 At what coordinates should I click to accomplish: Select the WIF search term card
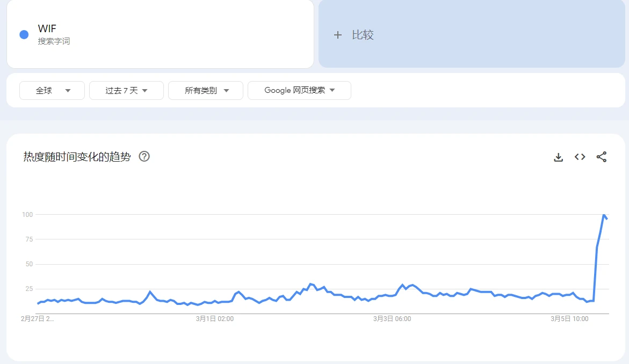160,34
